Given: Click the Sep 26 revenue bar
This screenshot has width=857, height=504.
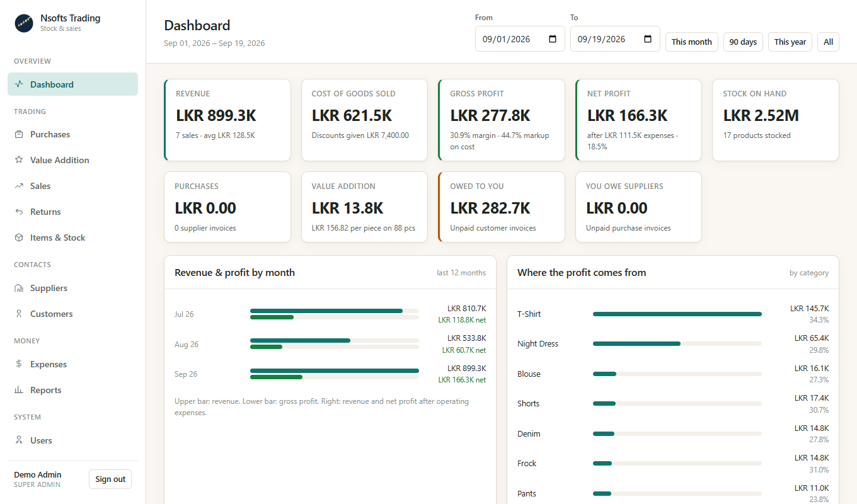Looking at the screenshot, I should pos(335,370).
